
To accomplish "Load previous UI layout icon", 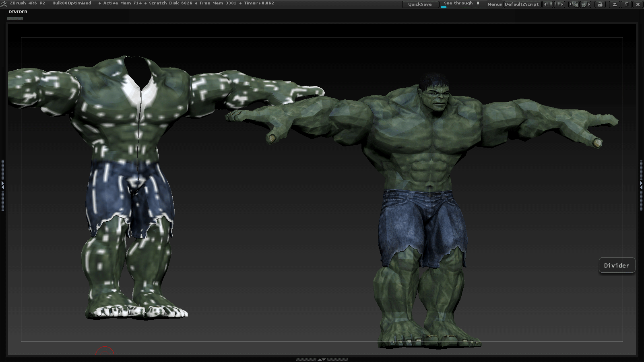I will (x=574, y=4).
